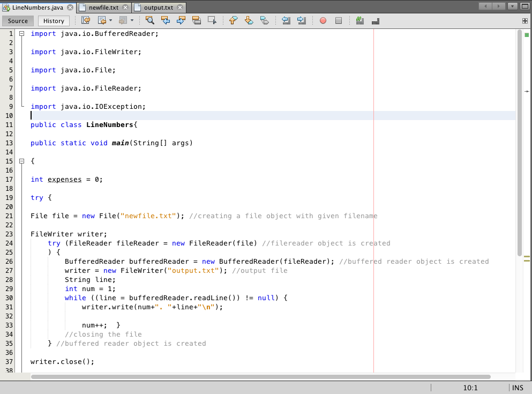Click the Back navigation icon

click(102, 20)
